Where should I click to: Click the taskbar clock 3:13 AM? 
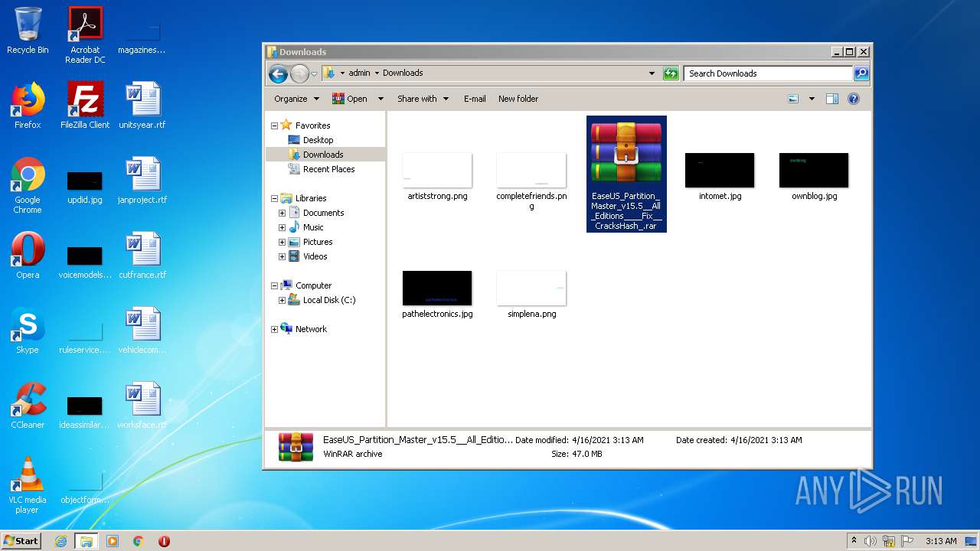click(941, 541)
